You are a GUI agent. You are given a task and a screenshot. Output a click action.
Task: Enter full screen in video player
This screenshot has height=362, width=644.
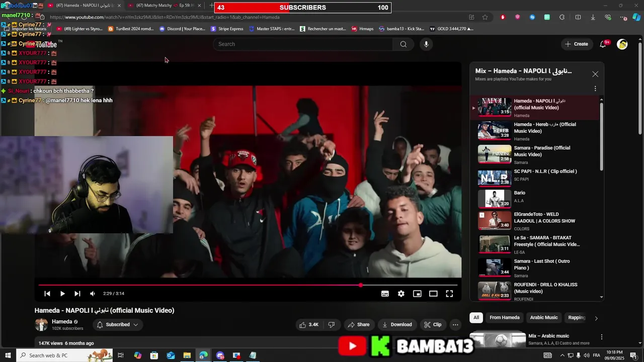click(449, 294)
